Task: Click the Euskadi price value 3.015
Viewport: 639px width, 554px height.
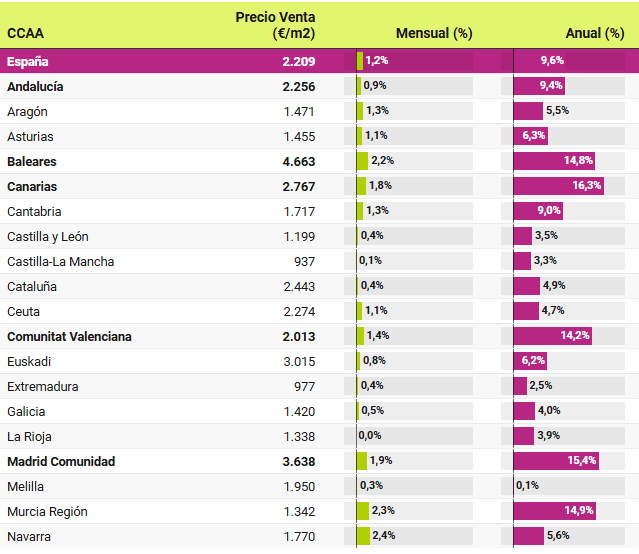Action: pos(298,361)
